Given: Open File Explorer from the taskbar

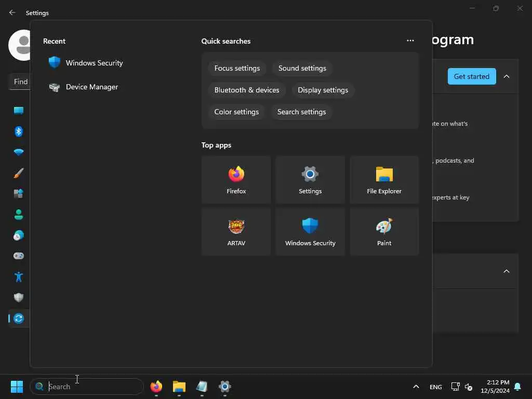Looking at the screenshot, I should 179,387.
